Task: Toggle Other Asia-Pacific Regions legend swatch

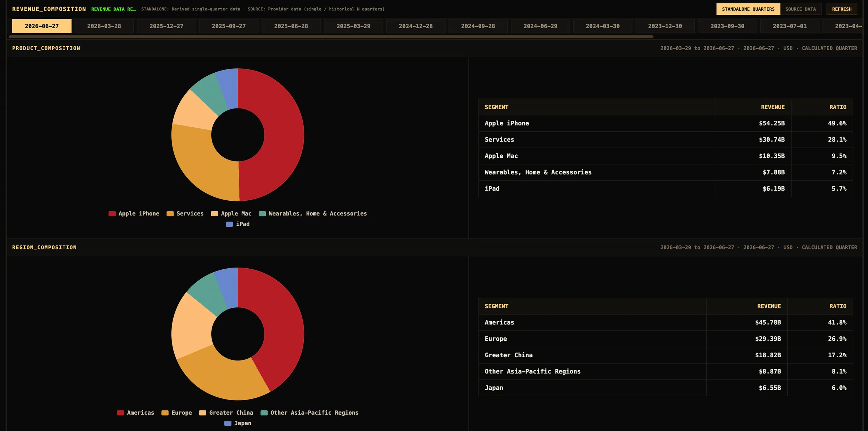Action: [264, 413]
